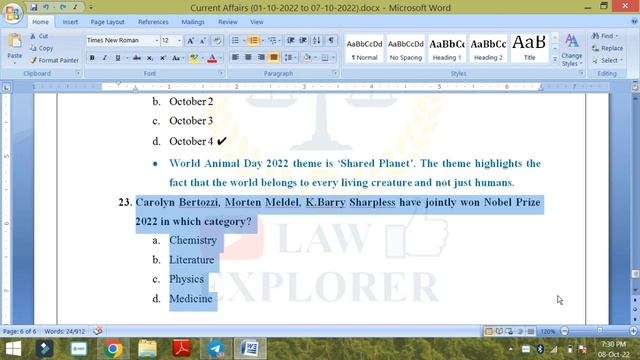
Task: Open the font name dropdown
Action: [x=156, y=40]
